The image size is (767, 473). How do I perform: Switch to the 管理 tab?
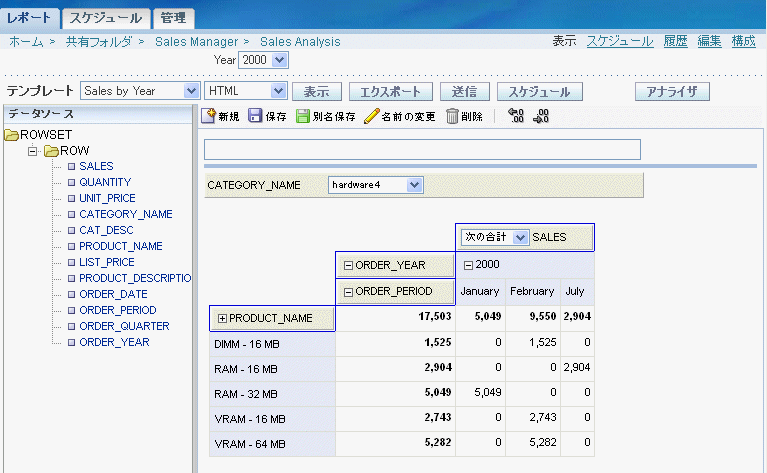point(173,18)
